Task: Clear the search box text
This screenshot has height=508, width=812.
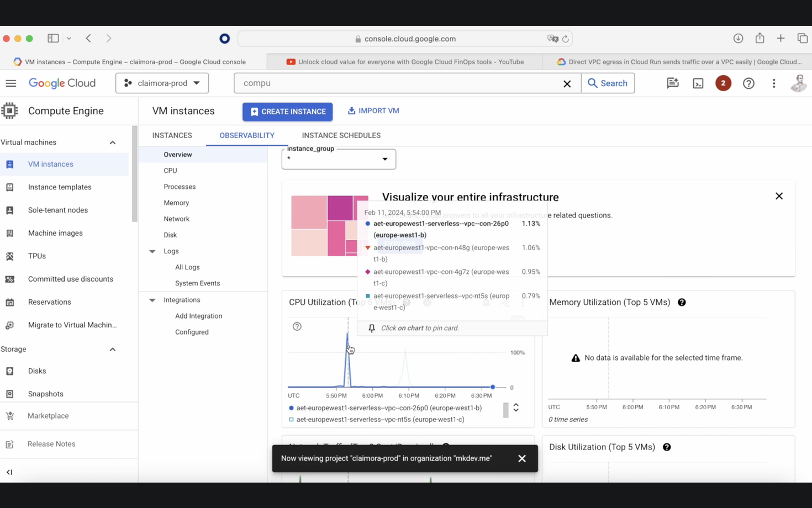Action: coord(567,84)
